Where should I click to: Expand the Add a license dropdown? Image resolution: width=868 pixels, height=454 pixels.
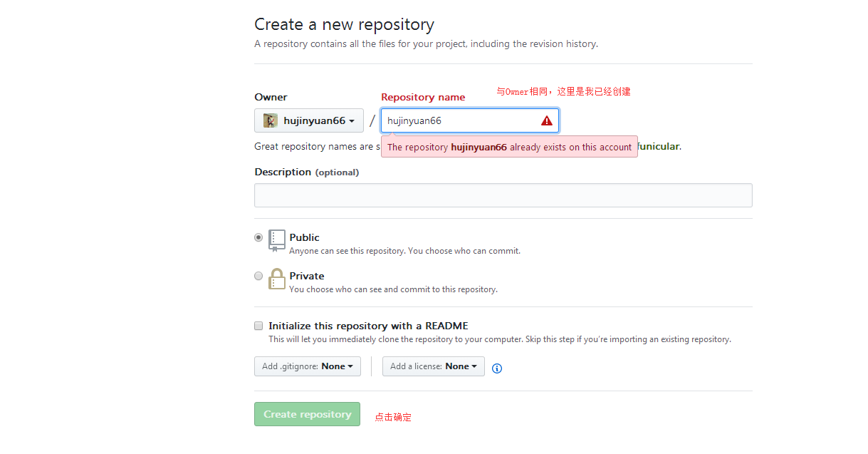[433, 366]
